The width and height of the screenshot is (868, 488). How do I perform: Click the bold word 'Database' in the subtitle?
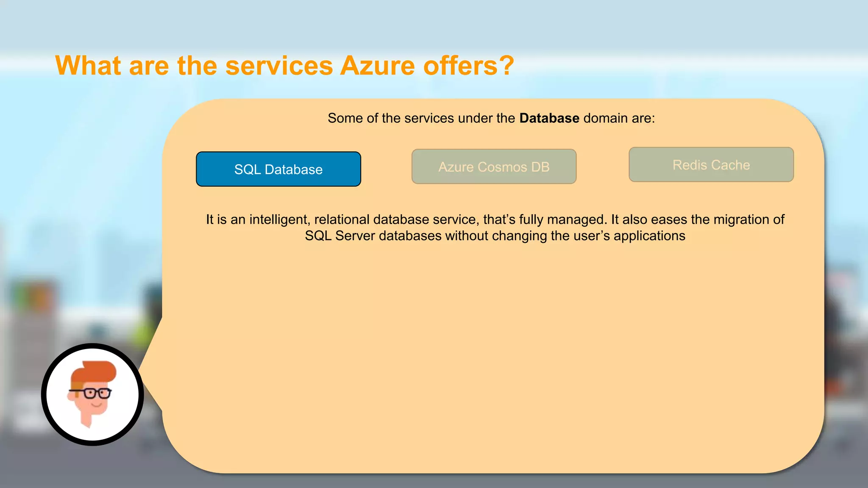[x=549, y=118]
